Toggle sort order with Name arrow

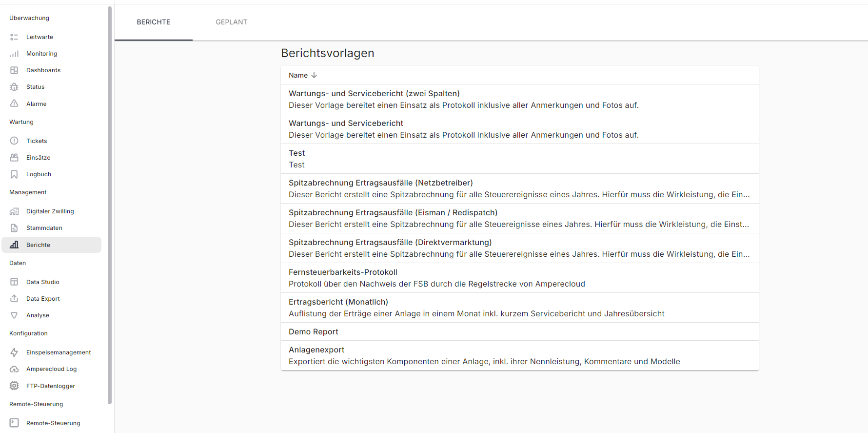pos(314,75)
